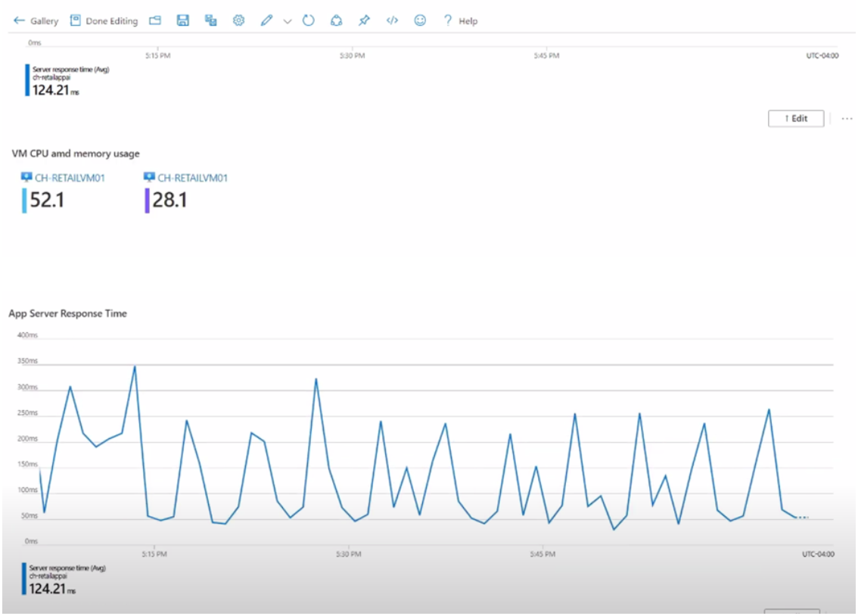Go back to the Gallery
858x616 pixels.
pos(36,20)
